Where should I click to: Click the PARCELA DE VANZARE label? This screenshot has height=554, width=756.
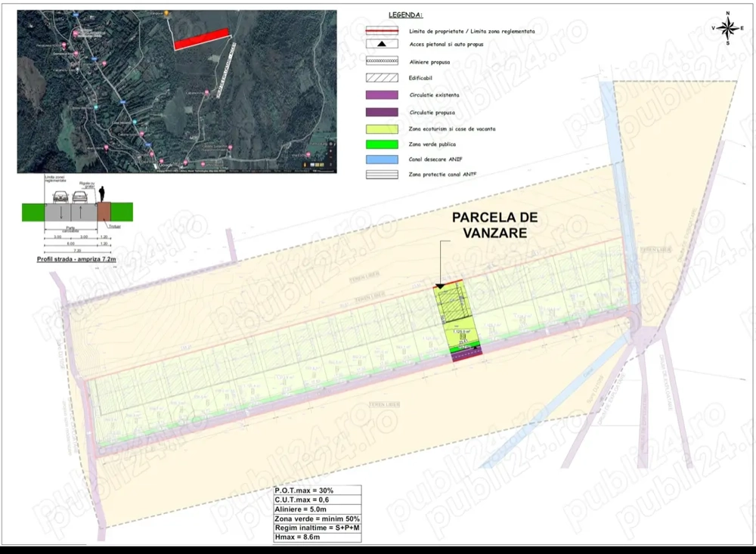point(493,225)
